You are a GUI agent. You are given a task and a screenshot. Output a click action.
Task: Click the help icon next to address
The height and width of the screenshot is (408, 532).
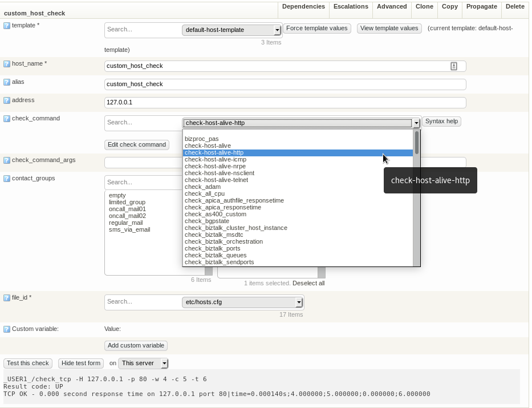click(7, 100)
